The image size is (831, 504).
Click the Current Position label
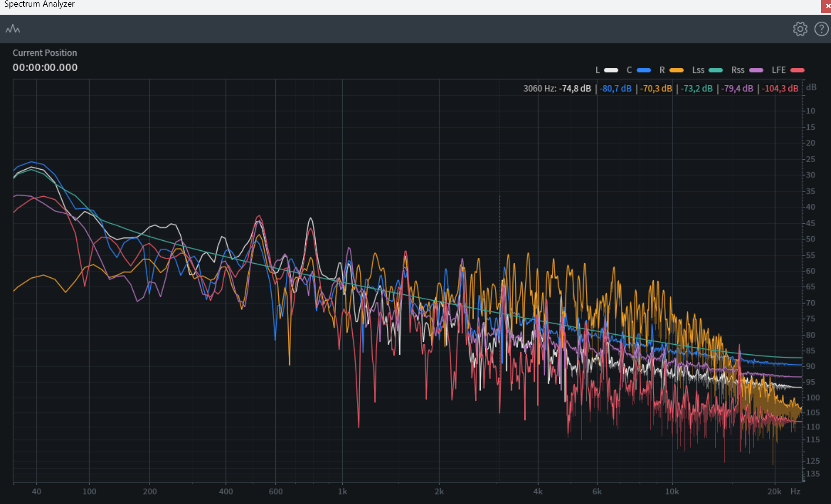(45, 53)
